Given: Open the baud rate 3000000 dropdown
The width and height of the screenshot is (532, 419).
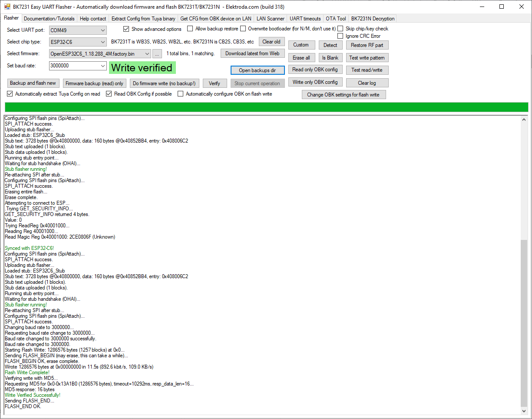Looking at the screenshot, I should (103, 66).
